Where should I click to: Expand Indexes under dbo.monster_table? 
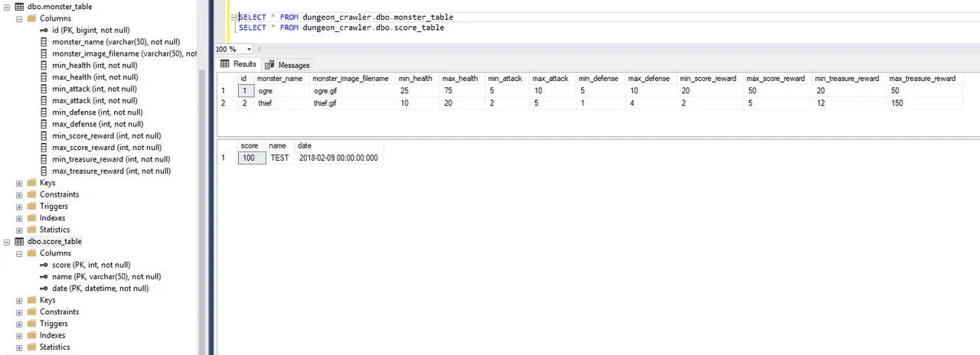tap(19, 218)
